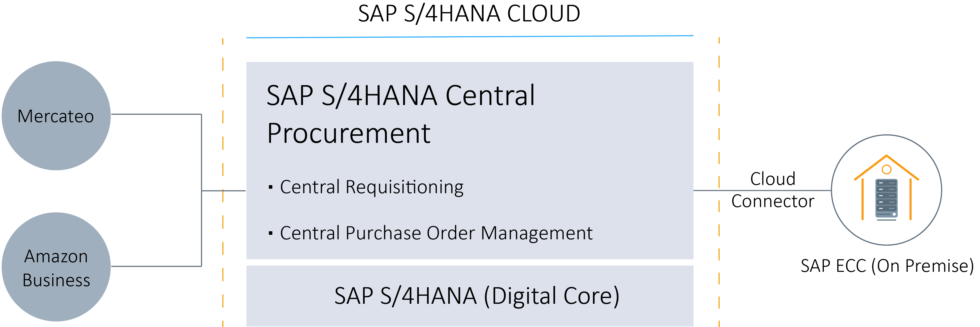Image resolution: width=980 pixels, height=327 pixels.
Task: Select the Amazon Business circle node
Action: pos(56,267)
